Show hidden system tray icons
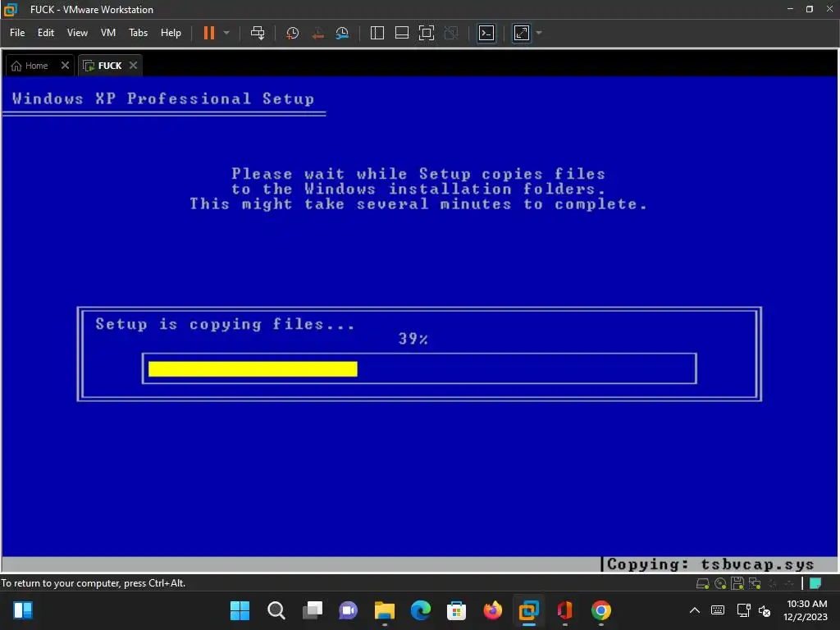 tap(695, 610)
